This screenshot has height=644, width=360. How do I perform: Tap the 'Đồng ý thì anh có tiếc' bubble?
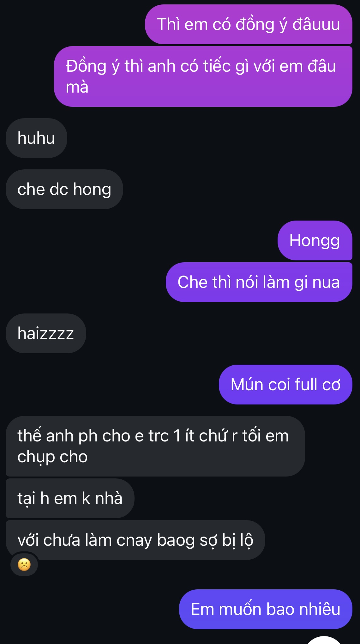[203, 76]
